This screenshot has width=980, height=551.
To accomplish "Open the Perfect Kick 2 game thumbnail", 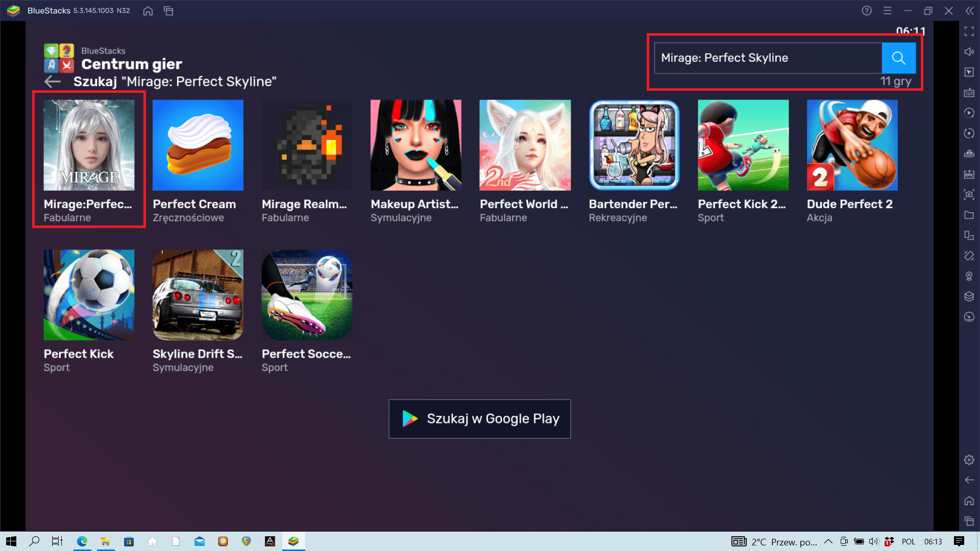I will (743, 145).
